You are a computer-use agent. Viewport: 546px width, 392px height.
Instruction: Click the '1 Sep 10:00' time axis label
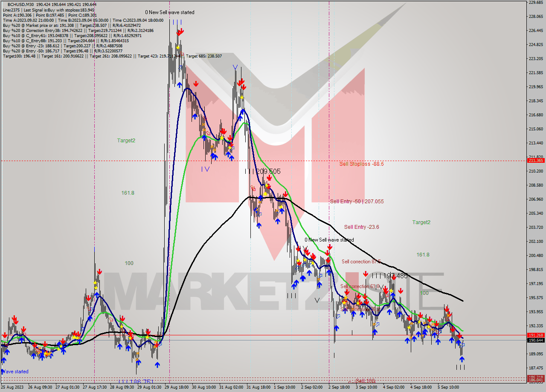tap(285, 387)
